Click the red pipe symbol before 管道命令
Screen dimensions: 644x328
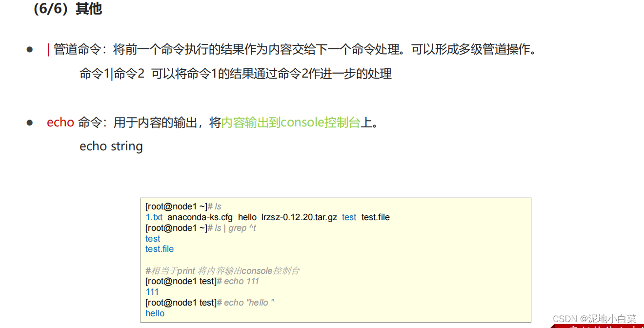48,49
